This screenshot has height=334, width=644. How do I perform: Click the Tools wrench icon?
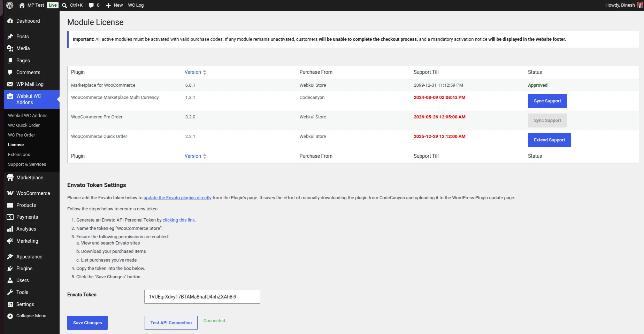point(10,292)
